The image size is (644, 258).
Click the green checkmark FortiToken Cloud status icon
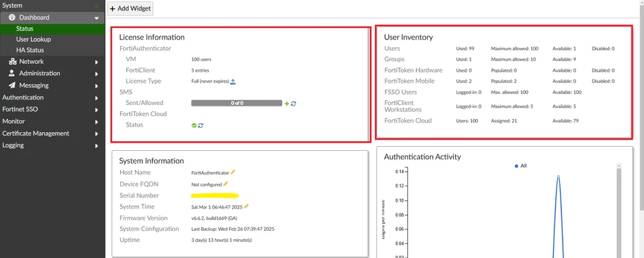(194, 125)
